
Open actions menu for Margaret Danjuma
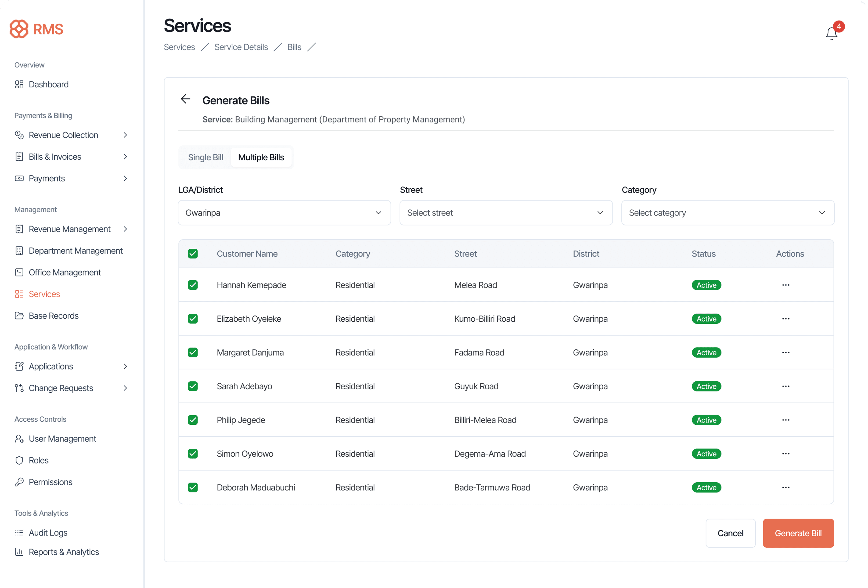coord(786,353)
